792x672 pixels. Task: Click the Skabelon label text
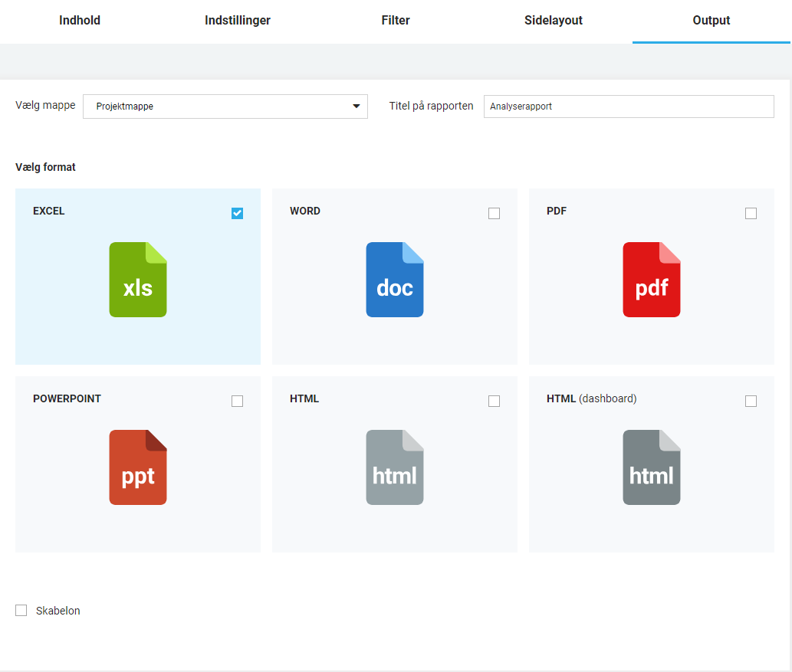58,611
